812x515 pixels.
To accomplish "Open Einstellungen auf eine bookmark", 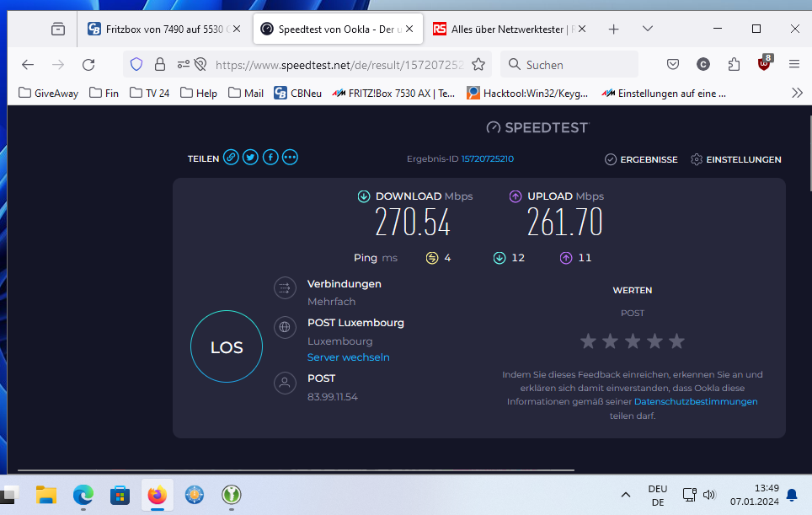I will coord(664,94).
